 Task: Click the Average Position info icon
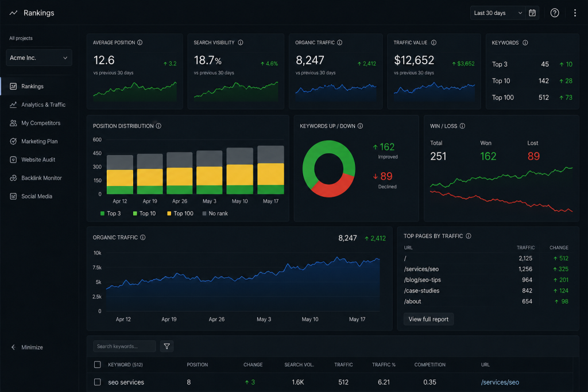point(140,42)
